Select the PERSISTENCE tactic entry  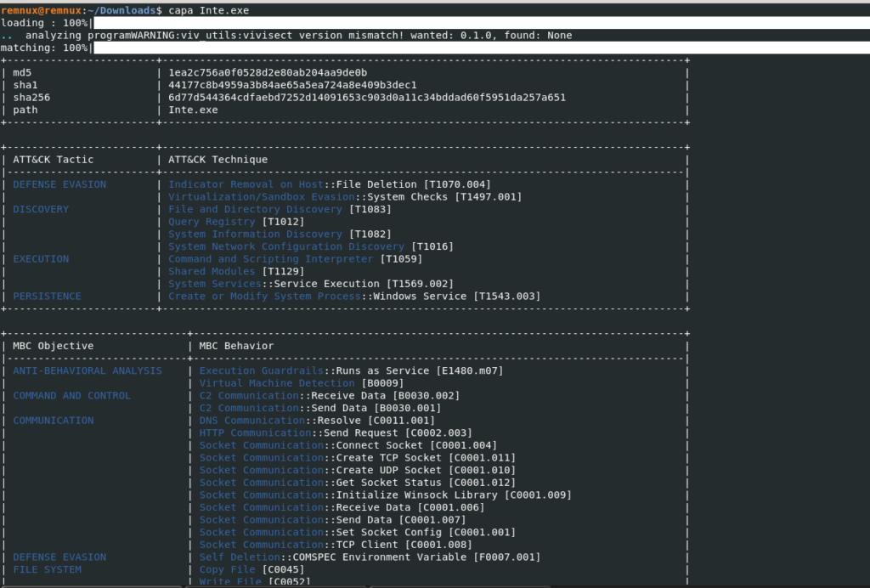click(x=46, y=296)
